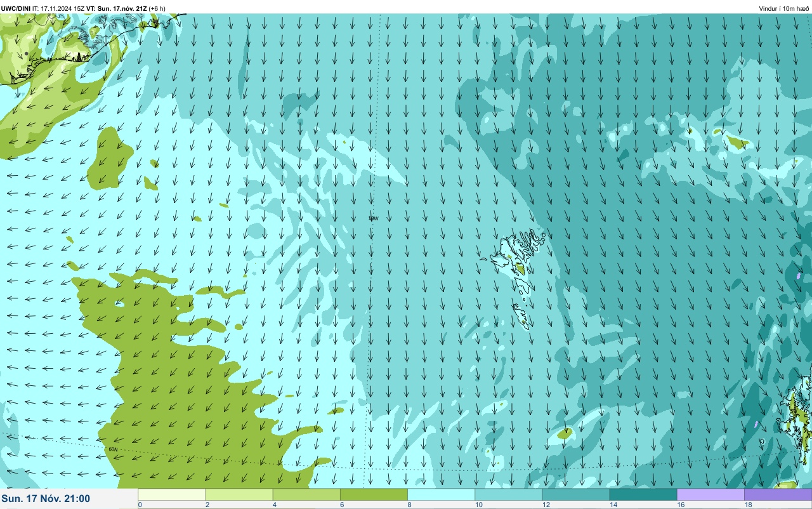Click the 2–4 light green legend swatch

239,494
